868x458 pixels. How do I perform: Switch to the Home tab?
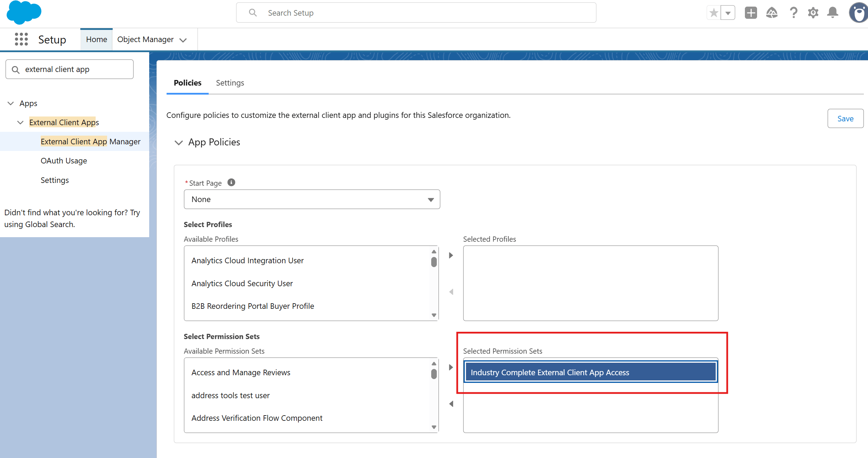(x=97, y=40)
